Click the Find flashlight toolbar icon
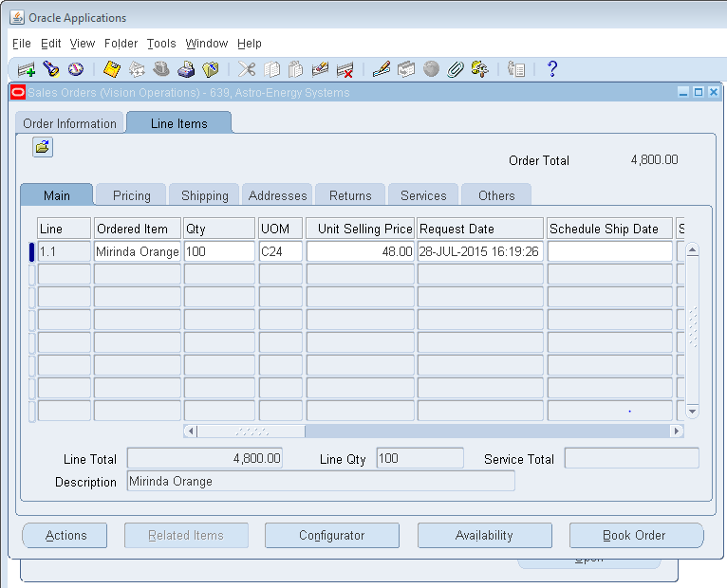This screenshot has width=727, height=588. coord(51,69)
